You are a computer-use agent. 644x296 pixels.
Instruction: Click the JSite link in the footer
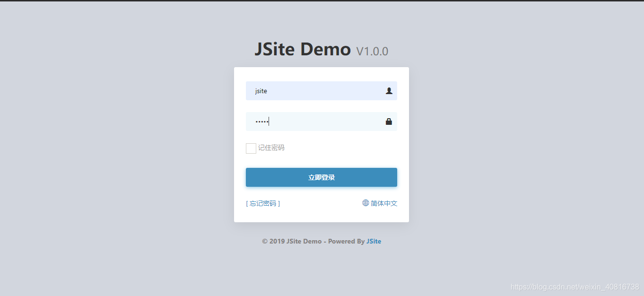click(x=374, y=241)
